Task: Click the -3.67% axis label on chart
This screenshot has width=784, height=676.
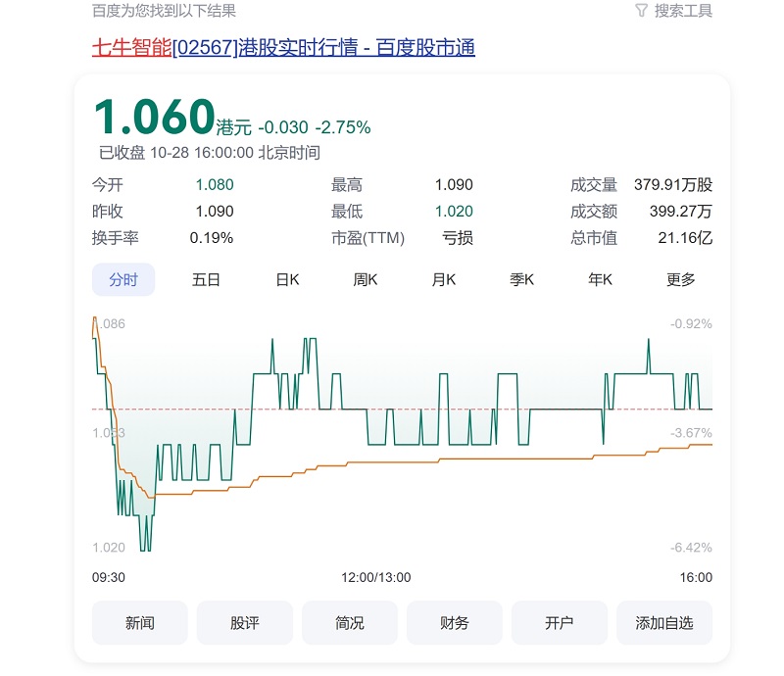Action: pos(691,433)
